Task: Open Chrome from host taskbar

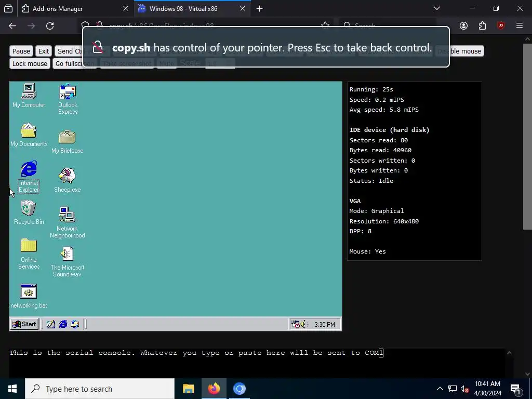Action: pos(239,389)
